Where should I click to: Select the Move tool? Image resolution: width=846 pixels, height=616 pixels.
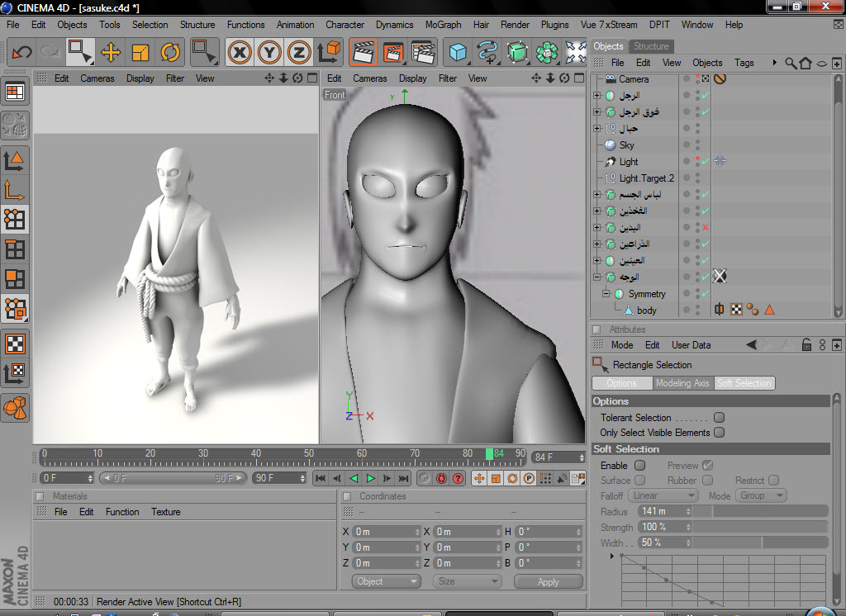click(x=111, y=52)
